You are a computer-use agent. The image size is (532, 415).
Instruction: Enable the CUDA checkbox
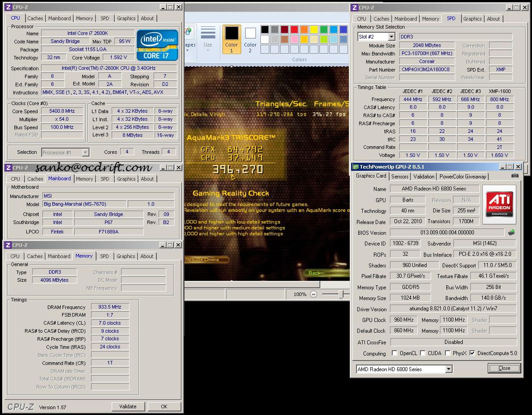[423, 353]
